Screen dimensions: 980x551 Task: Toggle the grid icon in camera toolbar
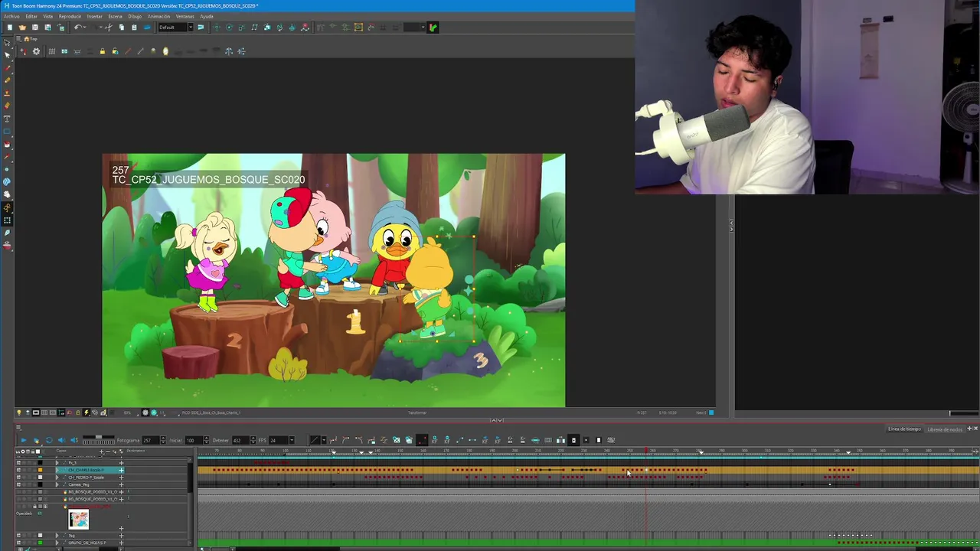pos(51,51)
